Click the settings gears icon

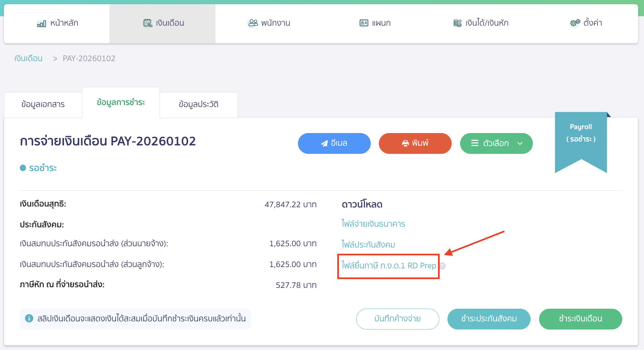pos(575,23)
